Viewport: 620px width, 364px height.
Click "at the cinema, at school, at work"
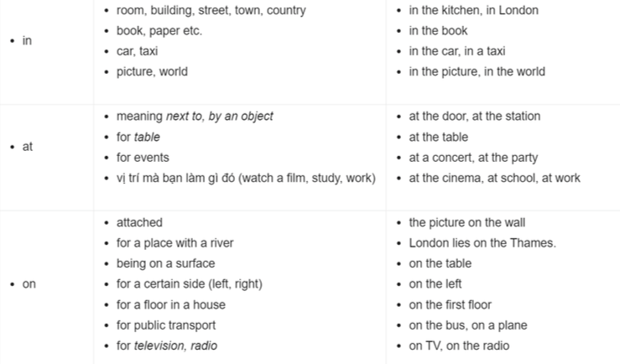(494, 178)
